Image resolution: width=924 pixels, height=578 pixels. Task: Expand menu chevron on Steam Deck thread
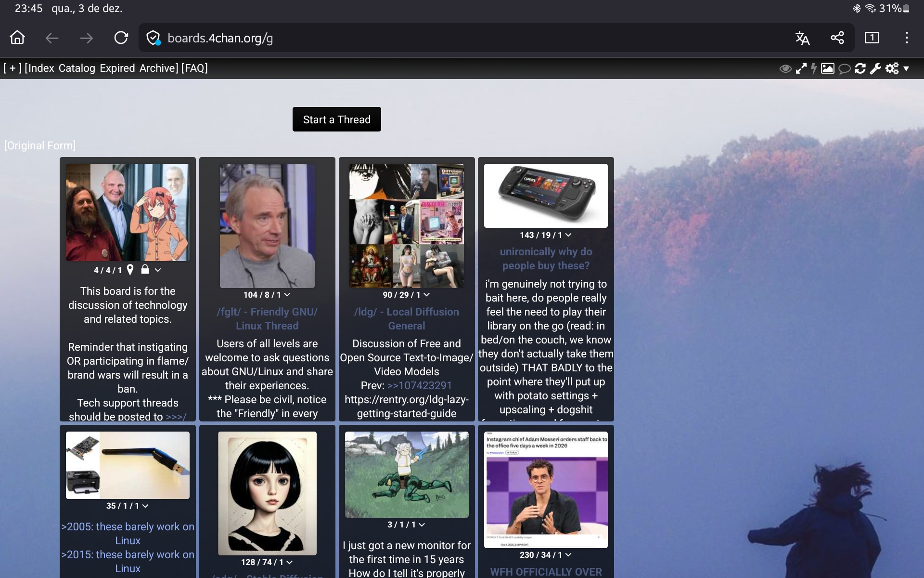[x=568, y=235]
